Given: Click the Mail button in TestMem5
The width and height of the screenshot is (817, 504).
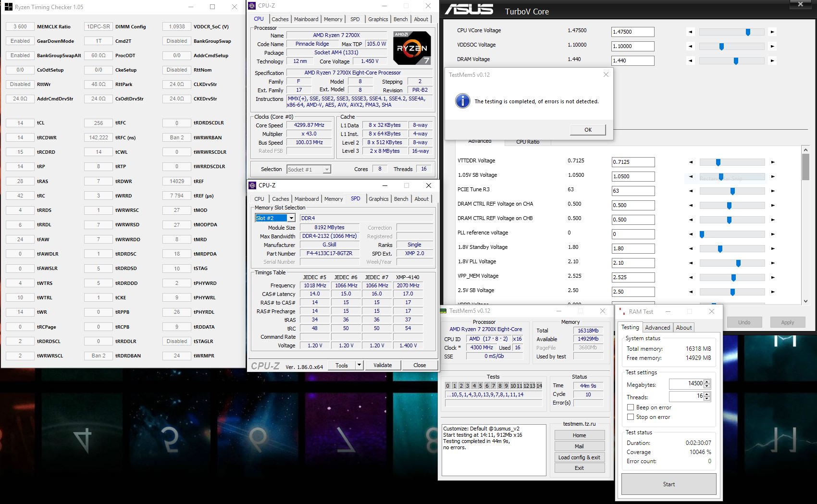Looking at the screenshot, I should point(579,446).
